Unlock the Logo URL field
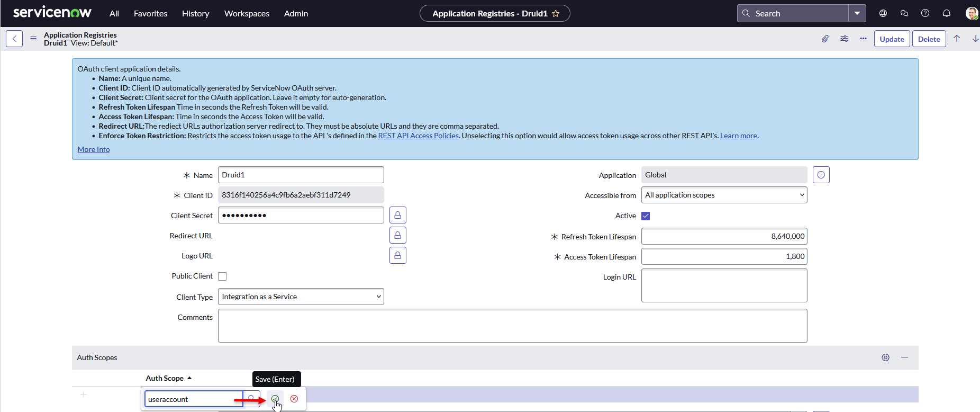The image size is (980, 412). coord(397,255)
